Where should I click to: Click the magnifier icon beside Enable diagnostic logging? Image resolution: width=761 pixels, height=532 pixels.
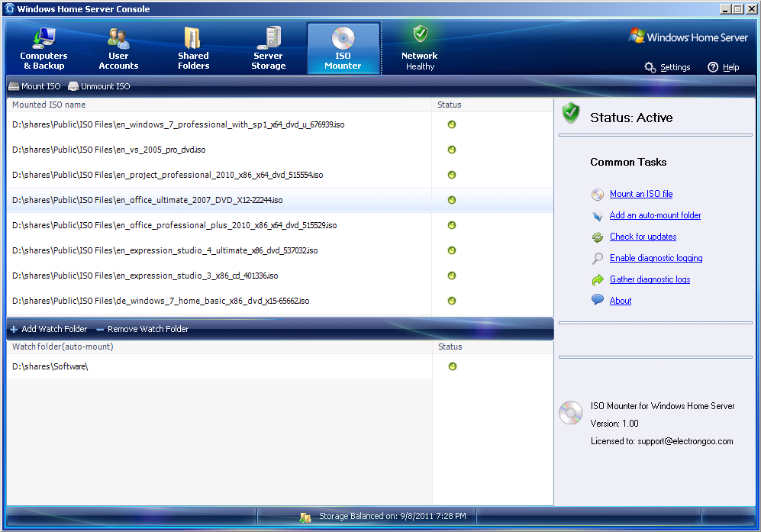coord(598,259)
